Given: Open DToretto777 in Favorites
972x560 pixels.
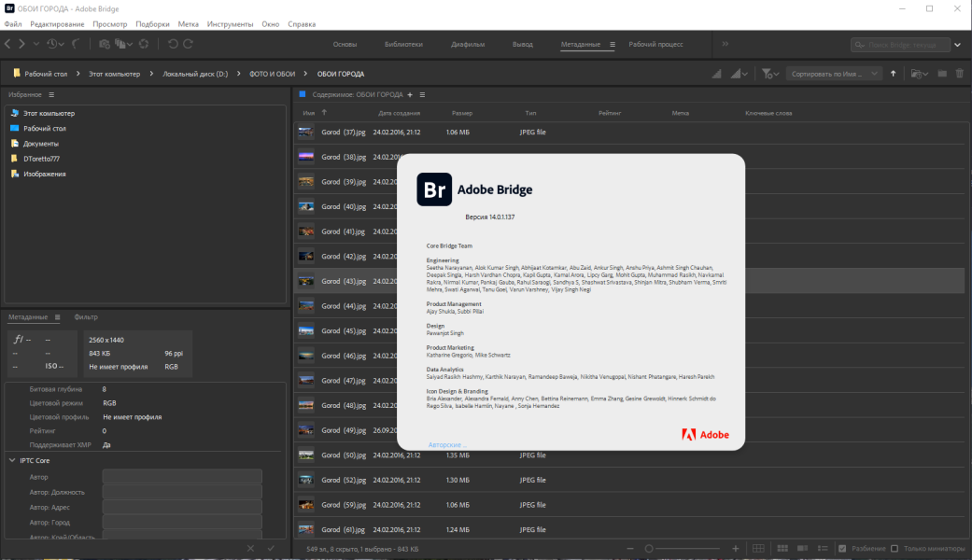Looking at the screenshot, I should click(41, 159).
